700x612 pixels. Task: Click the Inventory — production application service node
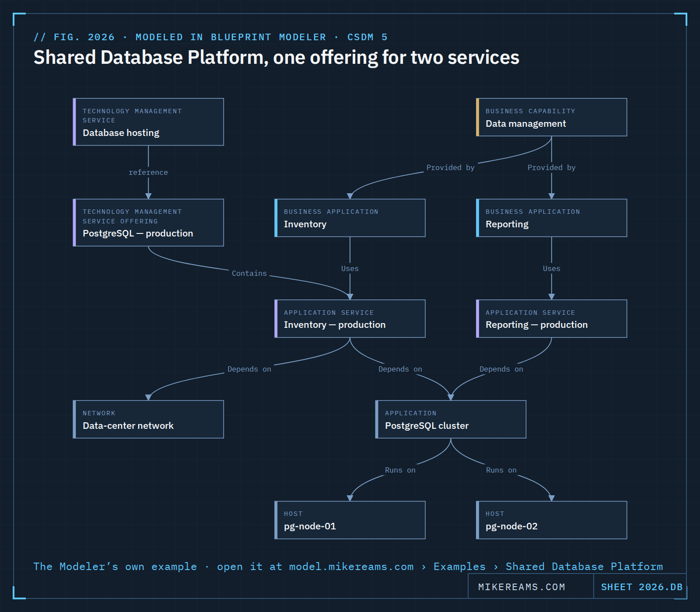point(350,319)
